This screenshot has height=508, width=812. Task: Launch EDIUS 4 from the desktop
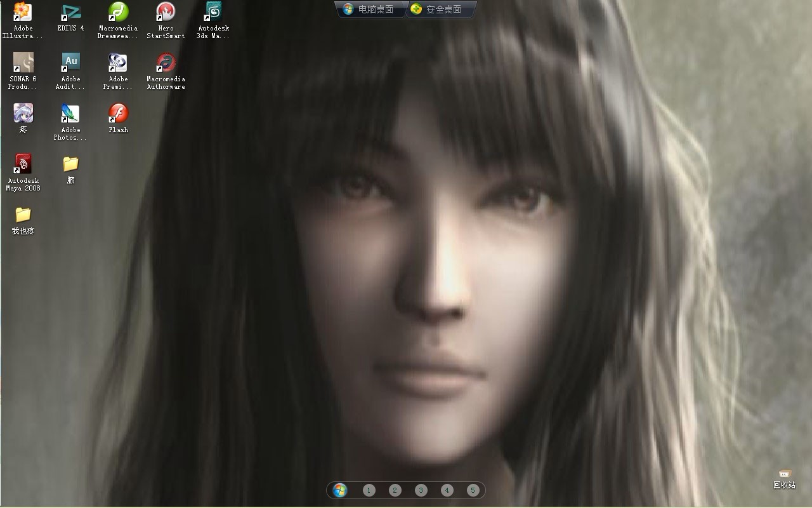pyautogui.click(x=70, y=13)
